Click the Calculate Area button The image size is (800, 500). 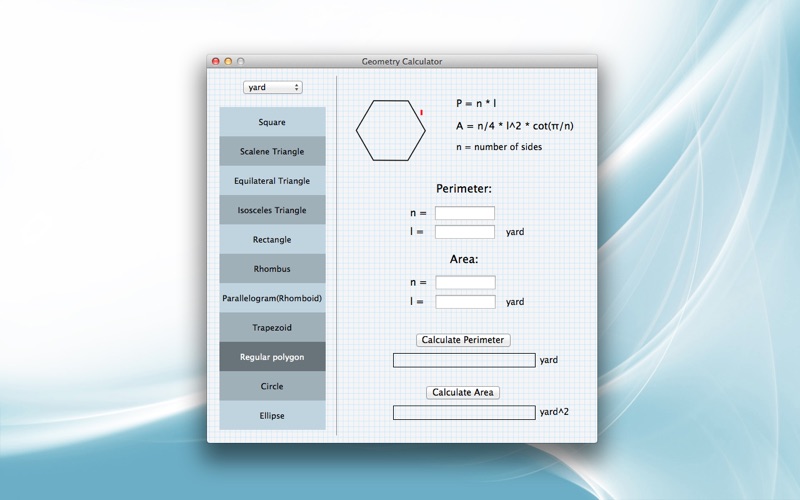[x=463, y=392]
